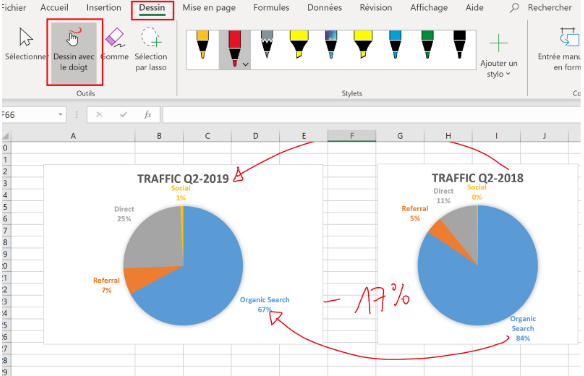Select column F header
This screenshot has height=376, width=584.
352,136
